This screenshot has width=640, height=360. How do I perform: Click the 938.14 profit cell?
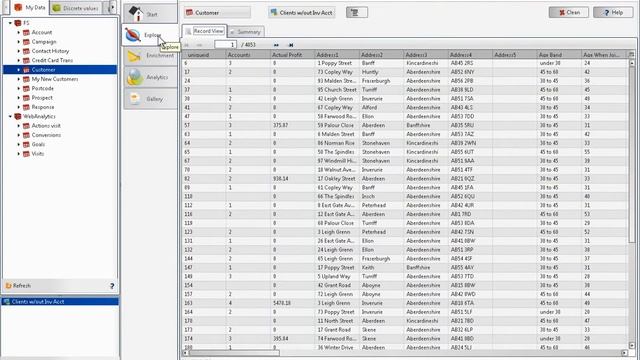pos(292,179)
